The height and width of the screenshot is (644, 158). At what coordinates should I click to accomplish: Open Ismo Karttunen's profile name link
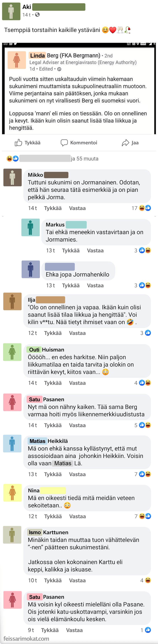coord(48,532)
